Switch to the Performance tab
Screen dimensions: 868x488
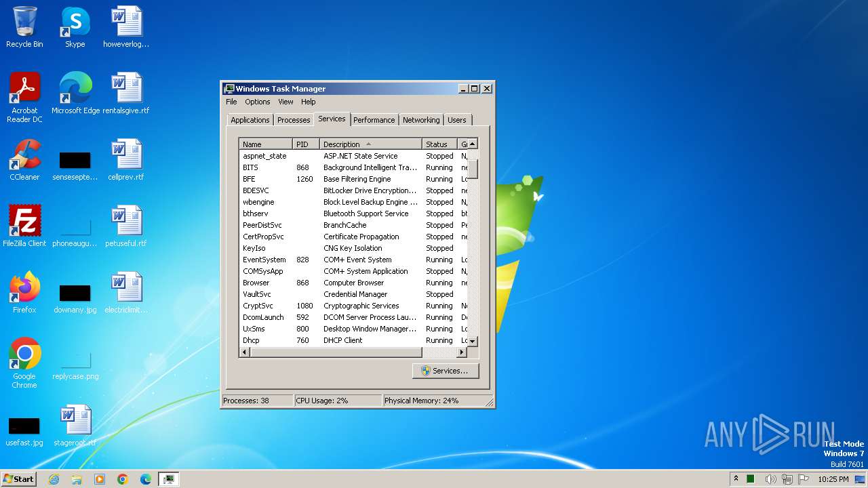pos(374,120)
